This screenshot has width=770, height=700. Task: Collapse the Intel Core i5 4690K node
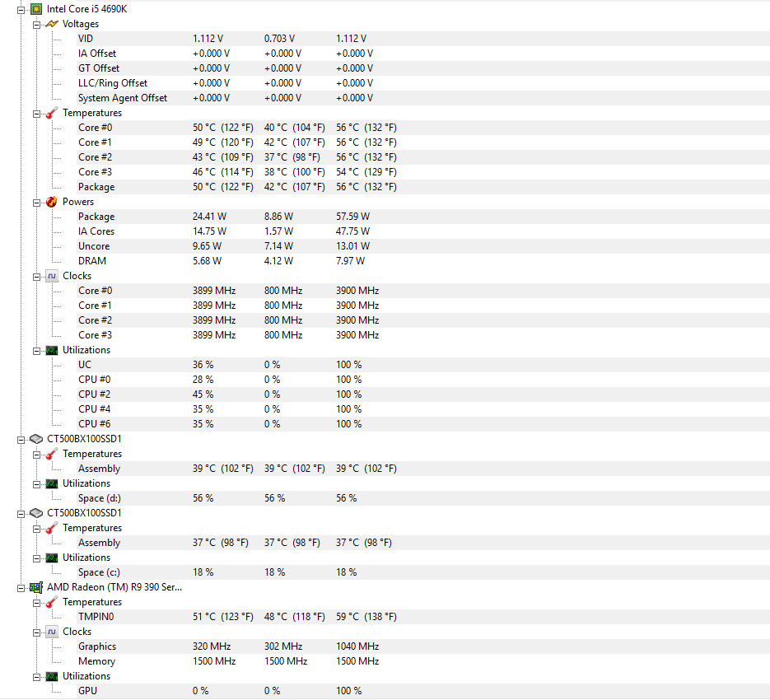(x=21, y=10)
